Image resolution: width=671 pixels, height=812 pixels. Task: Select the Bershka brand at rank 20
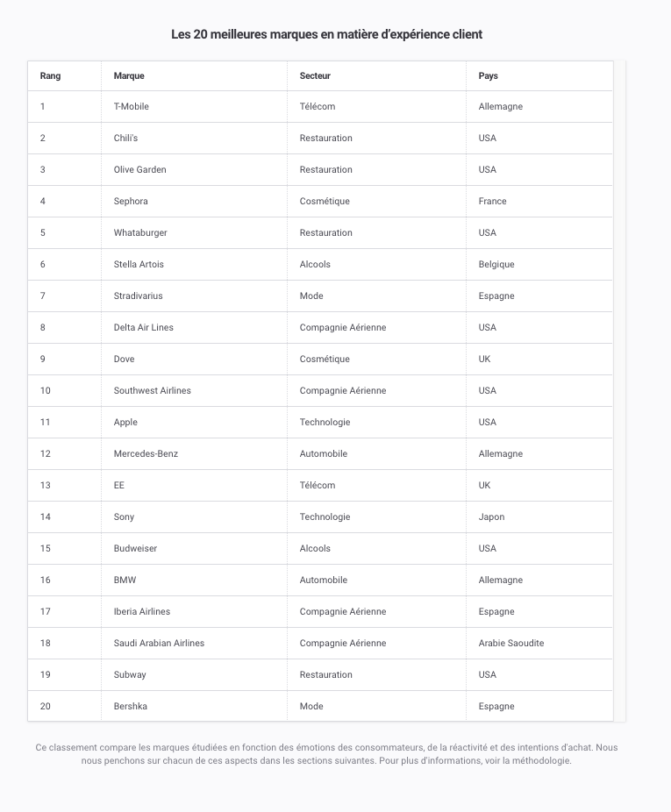131,707
